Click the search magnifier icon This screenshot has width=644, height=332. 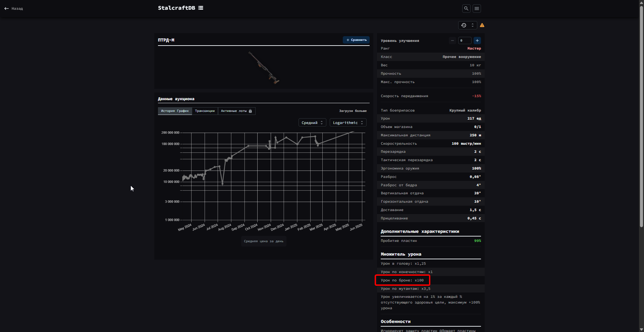point(466,8)
